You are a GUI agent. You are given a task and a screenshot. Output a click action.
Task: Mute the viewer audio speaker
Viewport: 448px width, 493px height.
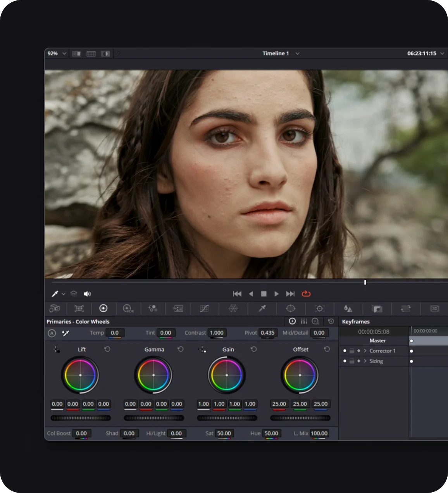pos(87,294)
